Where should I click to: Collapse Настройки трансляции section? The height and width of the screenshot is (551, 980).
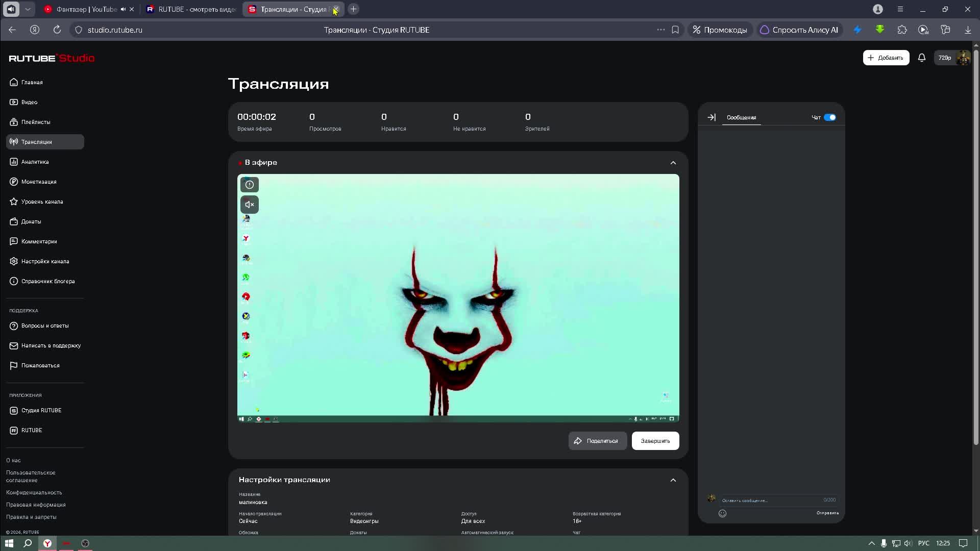673,480
